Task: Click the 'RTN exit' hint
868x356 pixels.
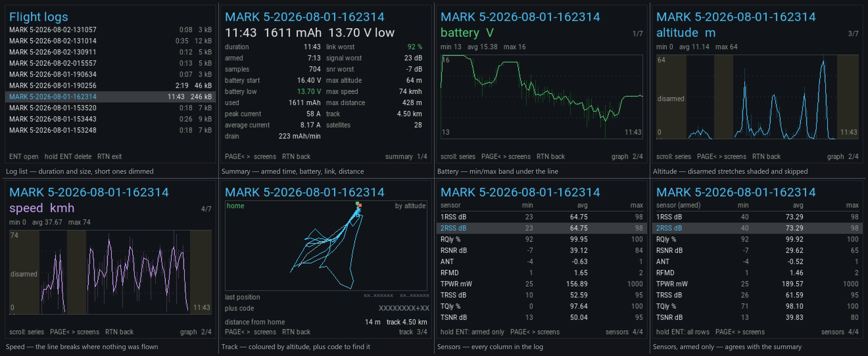Action: point(109,156)
